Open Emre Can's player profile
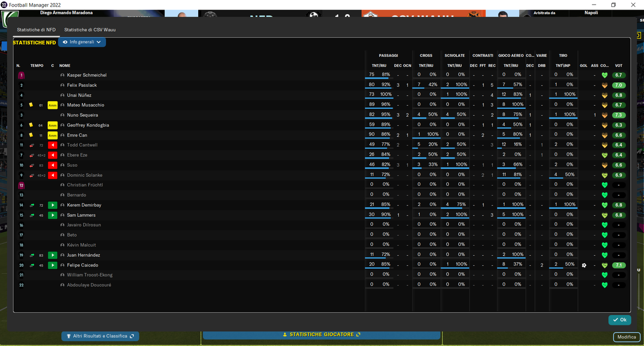 point(77,135)
